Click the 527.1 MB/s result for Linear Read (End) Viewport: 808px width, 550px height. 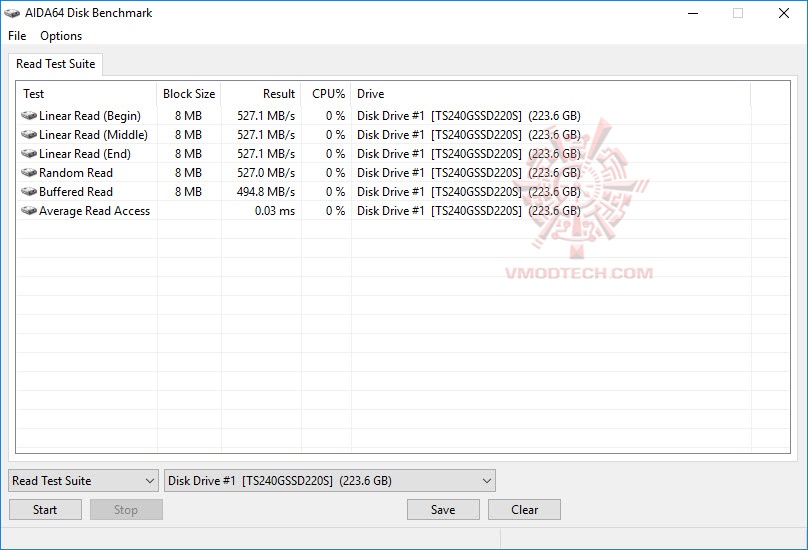[x=266, y=154]
